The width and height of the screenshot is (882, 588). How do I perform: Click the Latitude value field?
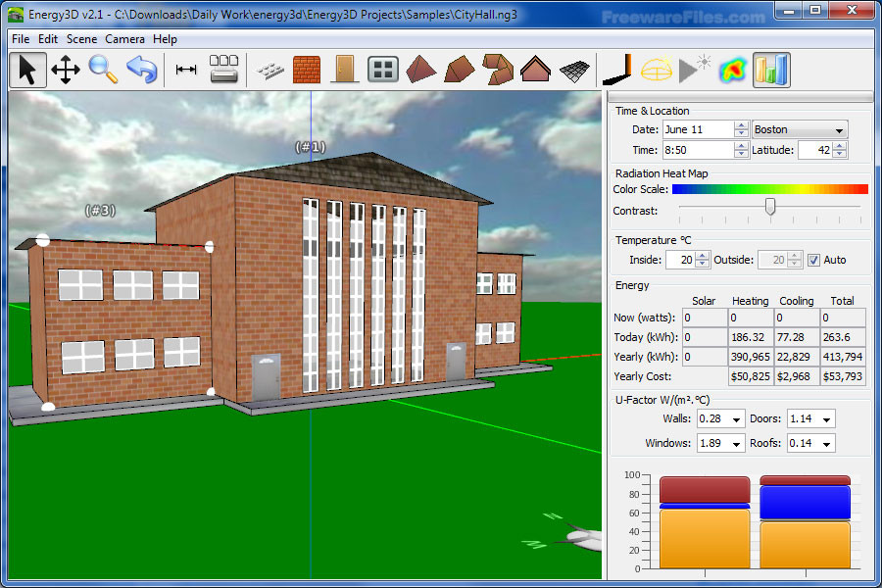815,150
